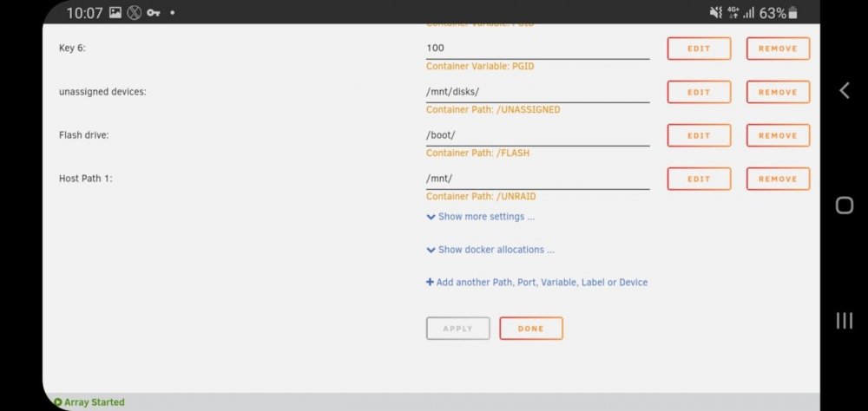Click the 'Host Path 1:' label

coord(85,179)
